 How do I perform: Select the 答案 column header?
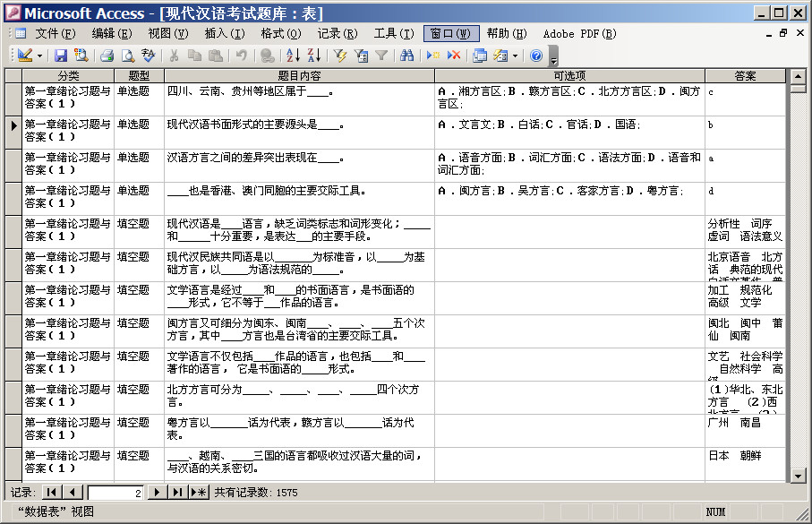745,75
